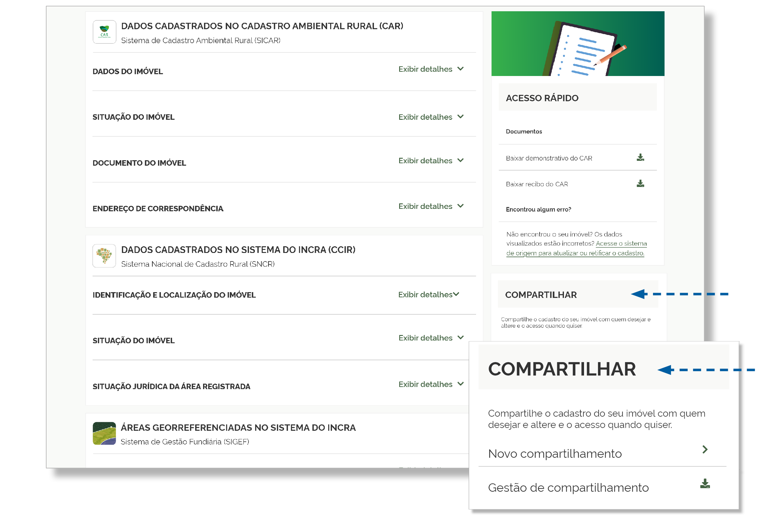
Task: Click 'Sistema de Gestão Fundiária (SIGEF)' subtitle
Action: click(185, 442)
